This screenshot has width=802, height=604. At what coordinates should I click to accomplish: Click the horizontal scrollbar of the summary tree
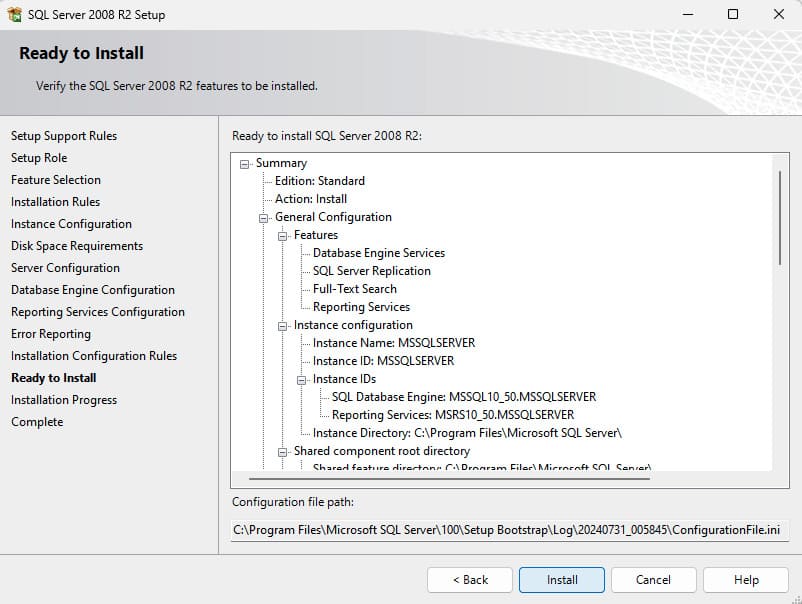(x=450, y=479)
